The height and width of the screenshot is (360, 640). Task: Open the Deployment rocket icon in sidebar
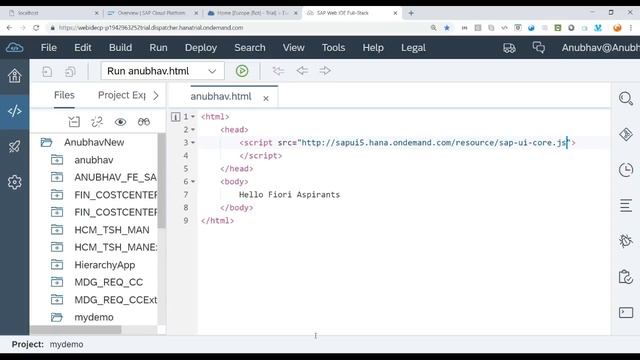coord(14,147)
